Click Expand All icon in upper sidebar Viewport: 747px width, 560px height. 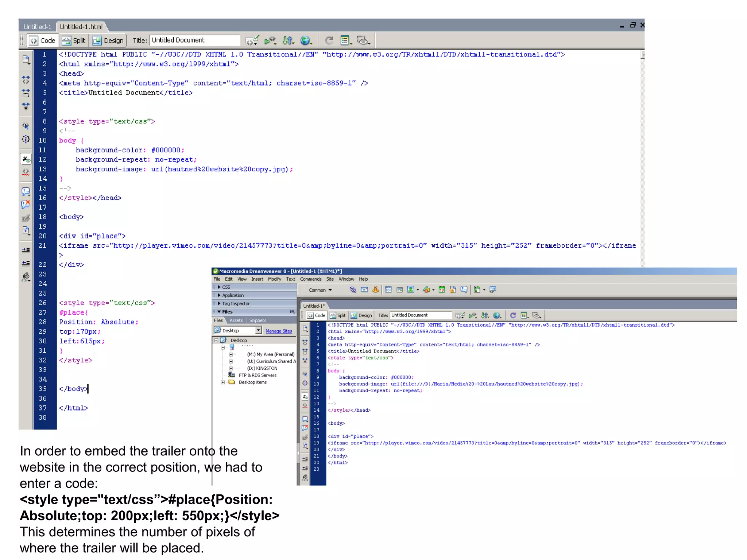pyautogui.click(x=26, y=106)
